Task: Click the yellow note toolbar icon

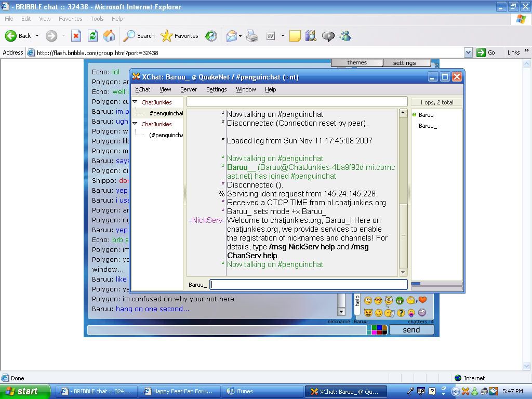Action: [295, 36]
